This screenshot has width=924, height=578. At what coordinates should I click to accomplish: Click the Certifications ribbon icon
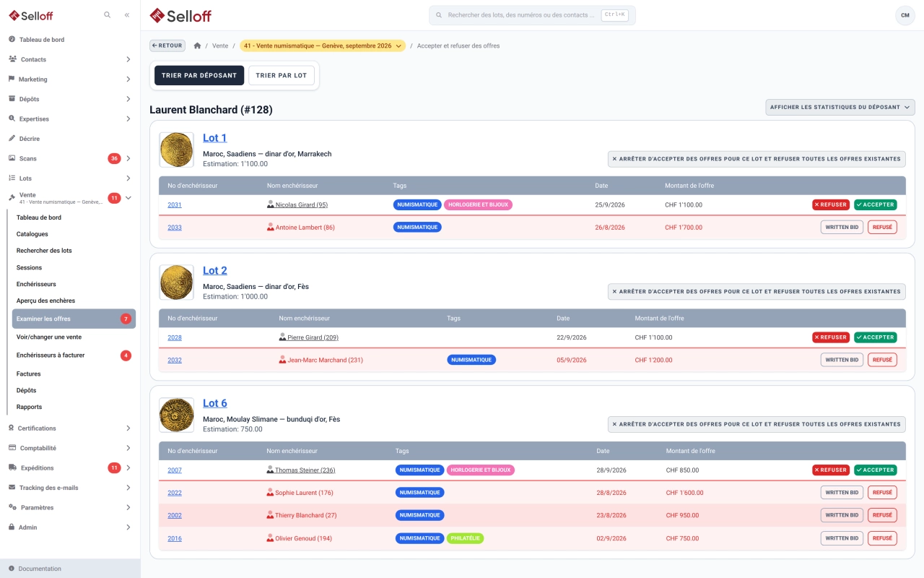point(12,428)
